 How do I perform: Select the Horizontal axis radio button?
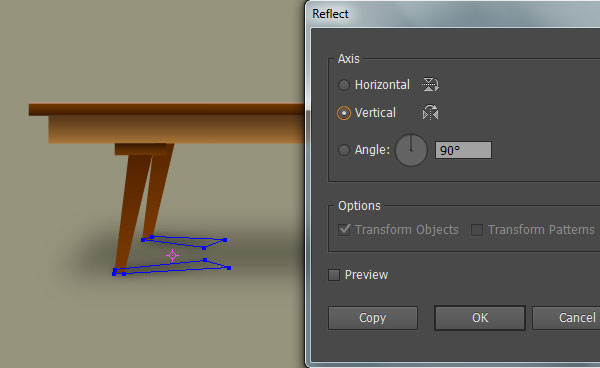click(x=344, y=85)
